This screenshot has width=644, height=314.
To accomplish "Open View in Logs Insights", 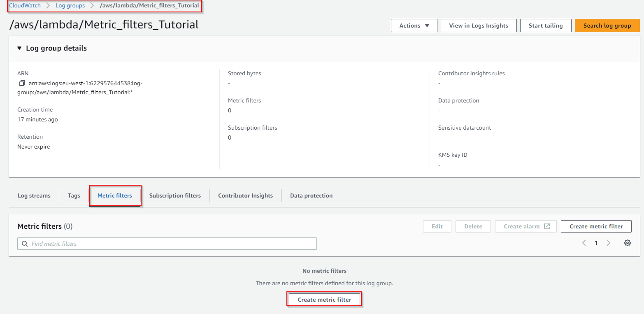I will [x=478, y=25].
